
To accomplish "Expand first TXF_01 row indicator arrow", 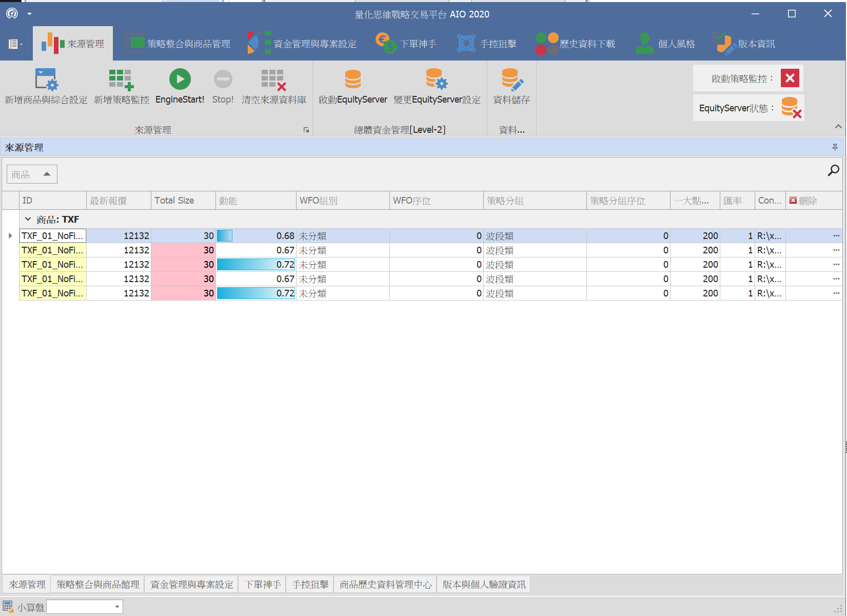I will 10,236.
